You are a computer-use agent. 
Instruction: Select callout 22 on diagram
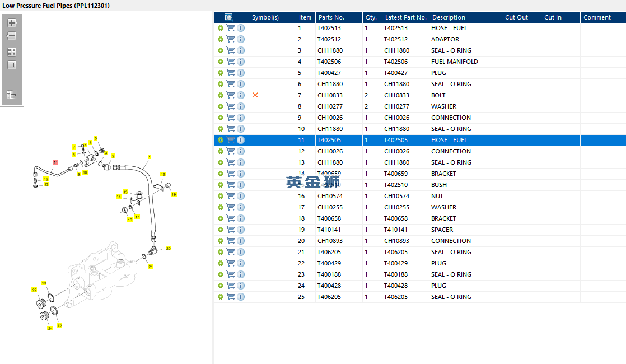(x=34, y=290)
